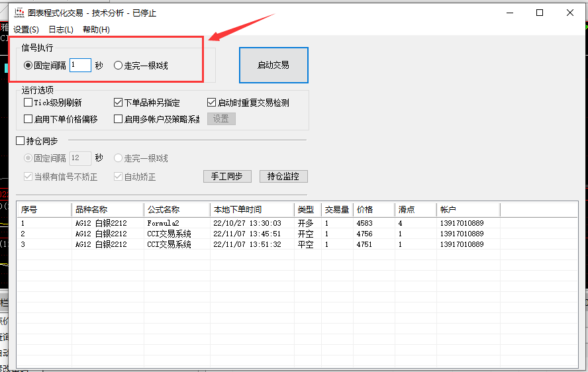Click the sync interval field showing 12
Image resolution: width=588 pixels, height=372 pixels.
[80, 158]
